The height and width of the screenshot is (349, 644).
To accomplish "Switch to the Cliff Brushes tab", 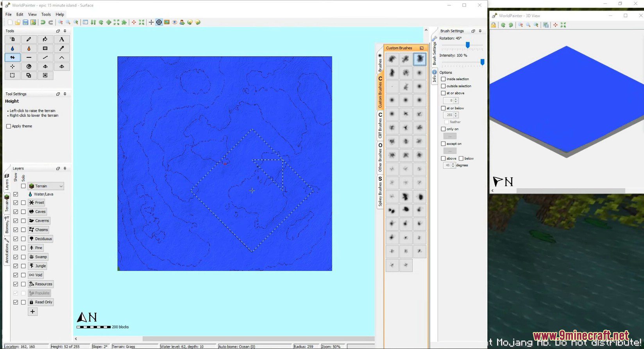I will (x=380, y=125).
